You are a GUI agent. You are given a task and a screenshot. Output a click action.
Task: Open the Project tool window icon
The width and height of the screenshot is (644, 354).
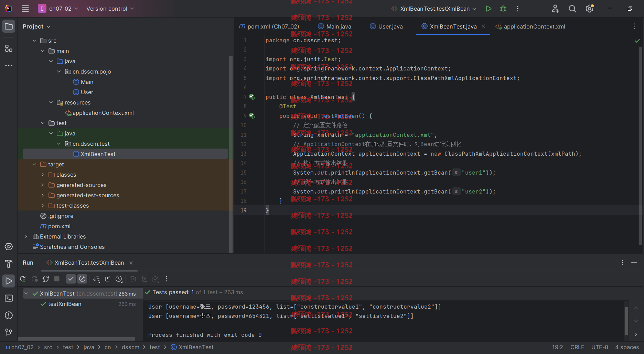tap(9, 26)
